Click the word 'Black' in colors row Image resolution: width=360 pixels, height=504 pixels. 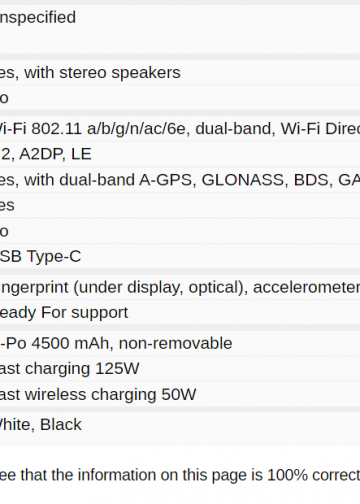pos(61,425)
